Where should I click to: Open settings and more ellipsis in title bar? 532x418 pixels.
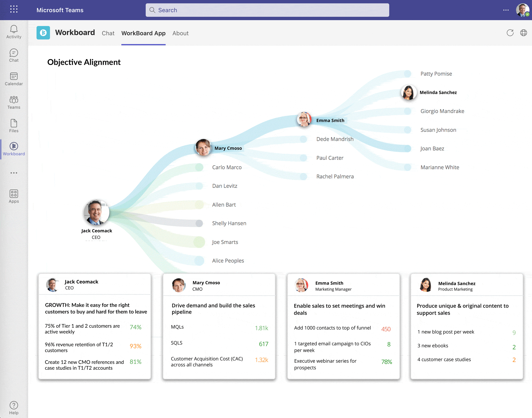(506, 10)
